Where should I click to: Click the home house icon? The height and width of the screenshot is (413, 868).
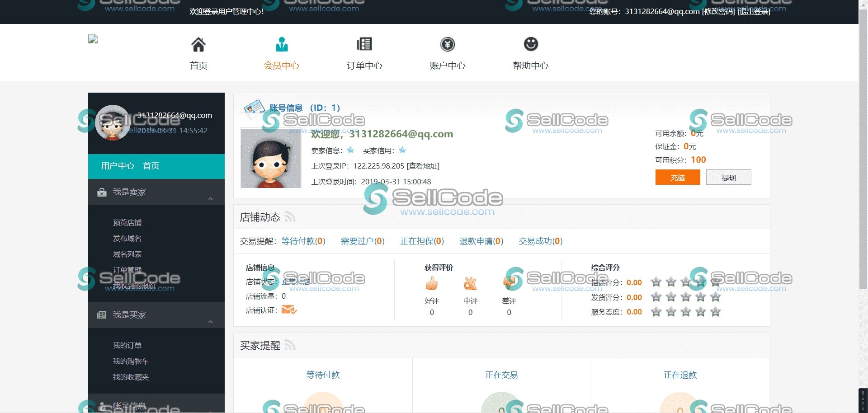click(x=198, y=45)
